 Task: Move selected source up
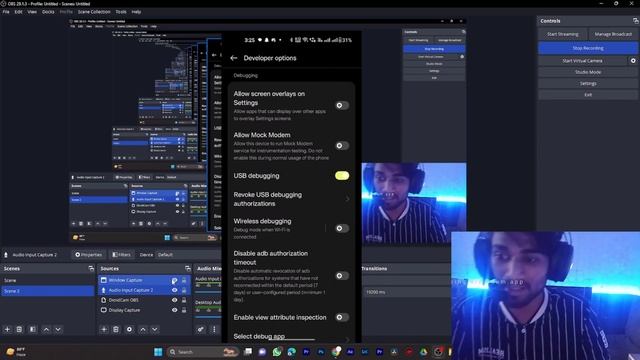tap(143, 329)
